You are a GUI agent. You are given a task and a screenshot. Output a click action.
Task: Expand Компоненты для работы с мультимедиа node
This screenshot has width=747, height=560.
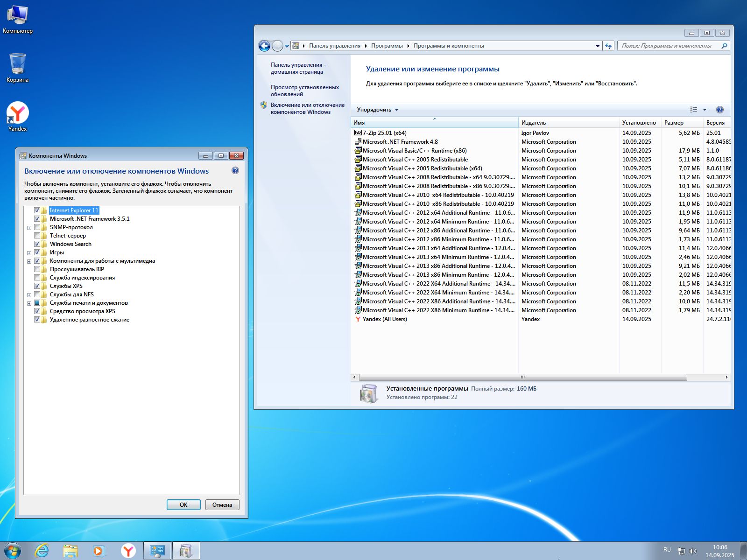pos(29,261)
